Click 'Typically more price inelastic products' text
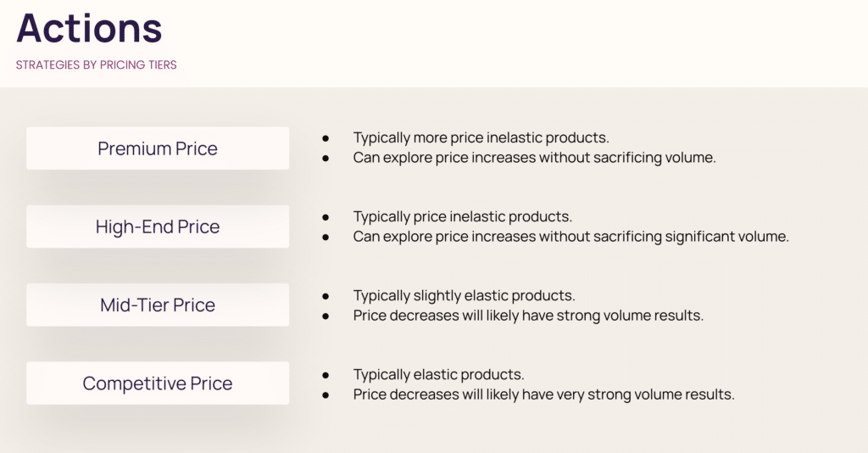Viewport: 868px width, 453px height. 481,137
